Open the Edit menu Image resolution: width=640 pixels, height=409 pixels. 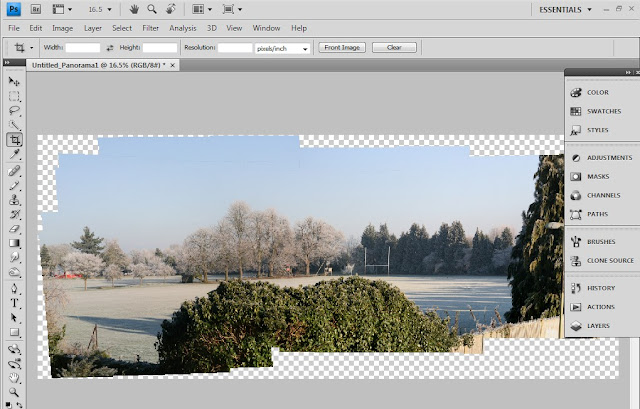coord(36,28)
